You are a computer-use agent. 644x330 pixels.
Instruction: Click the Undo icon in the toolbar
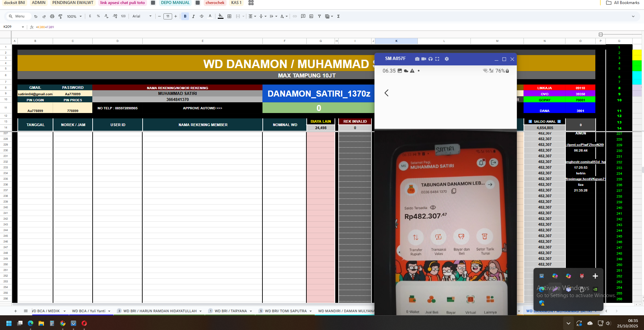point(36,16)
